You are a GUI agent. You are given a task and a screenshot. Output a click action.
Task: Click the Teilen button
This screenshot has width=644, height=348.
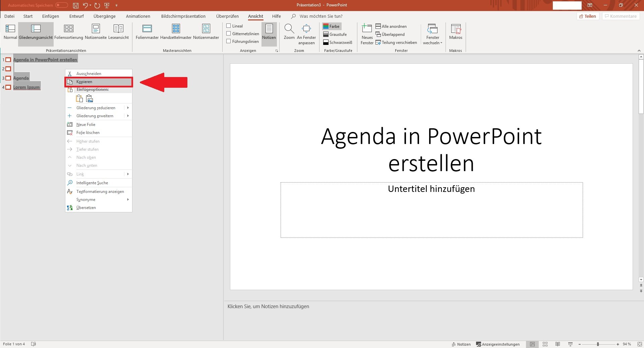(588, 16)
